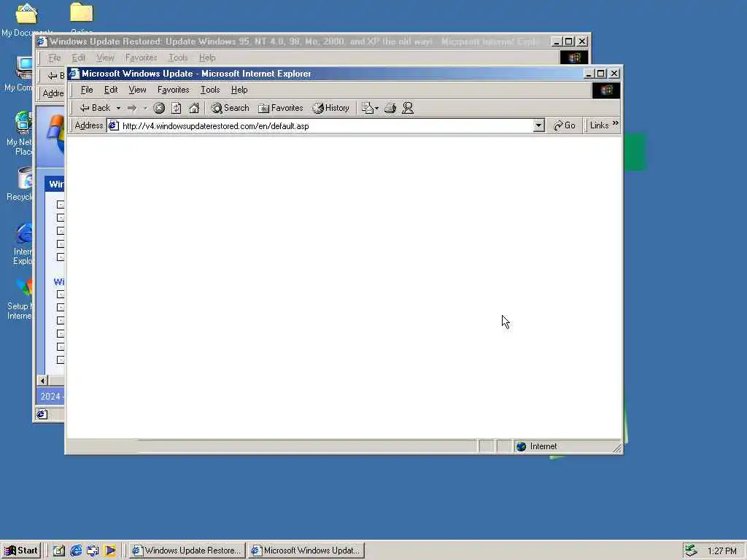Click the Messenger person icon in toolbar
Image resolution: width=747 pixels, height=560 pixels.
tap(408, 108)
